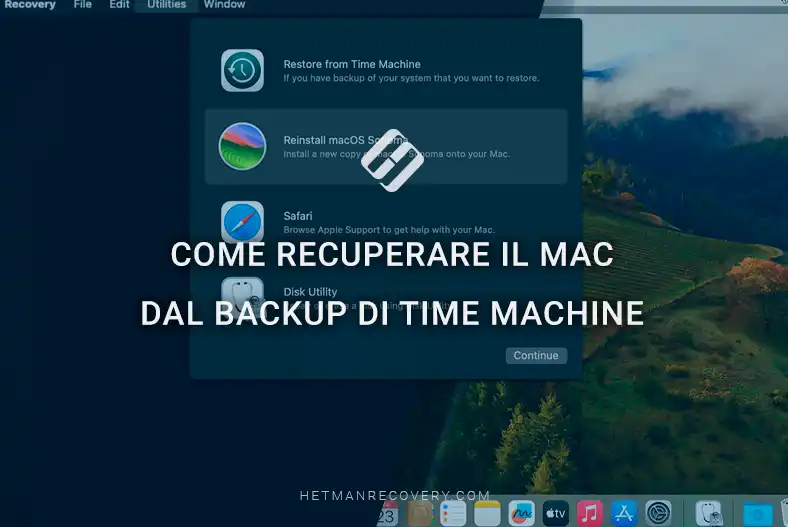Open the blue folder in Dock
The image size is (788, 527).
[757, 514]
